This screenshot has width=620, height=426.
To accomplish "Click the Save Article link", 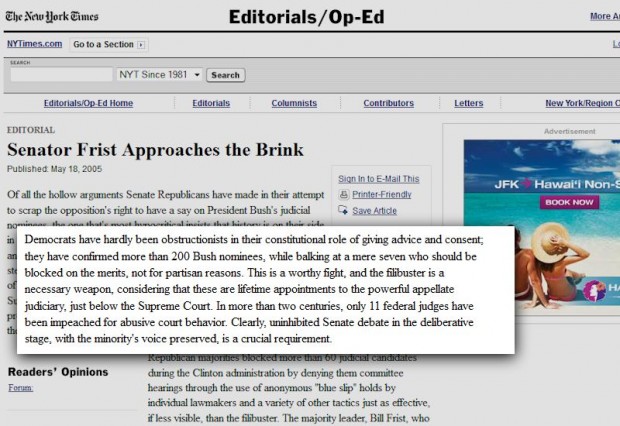I will (375, 211).
